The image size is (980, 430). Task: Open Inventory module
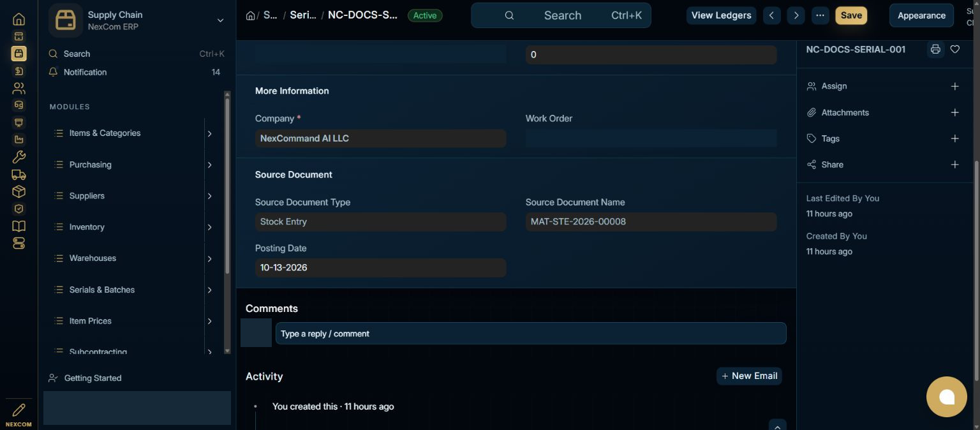click(87, 227)
